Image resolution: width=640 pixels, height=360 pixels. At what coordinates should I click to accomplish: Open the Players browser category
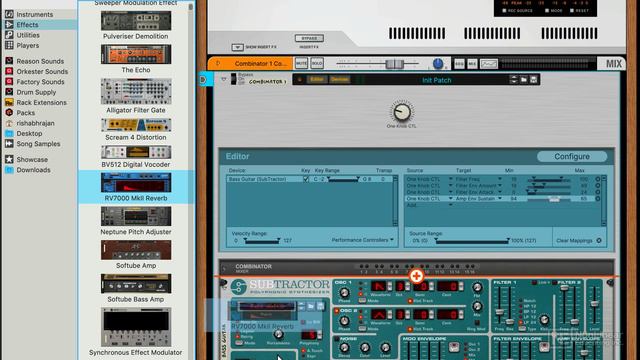(28, 45)
